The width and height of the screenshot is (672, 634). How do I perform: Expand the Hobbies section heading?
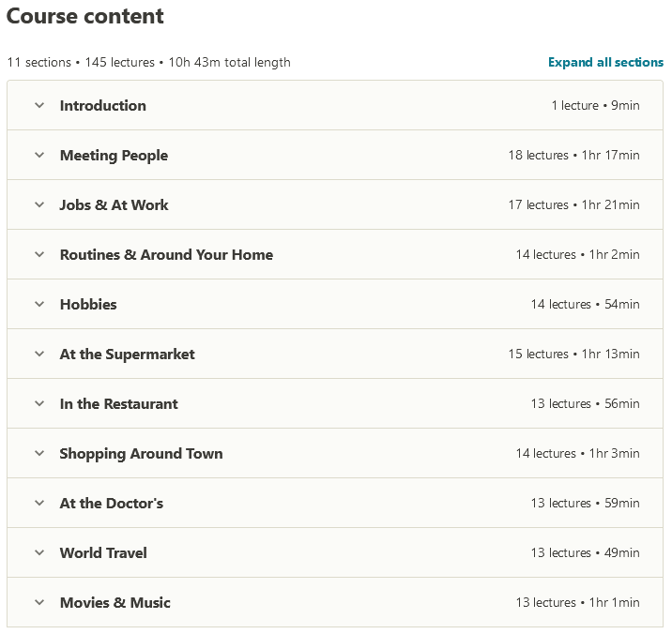[x=88, y=305]
